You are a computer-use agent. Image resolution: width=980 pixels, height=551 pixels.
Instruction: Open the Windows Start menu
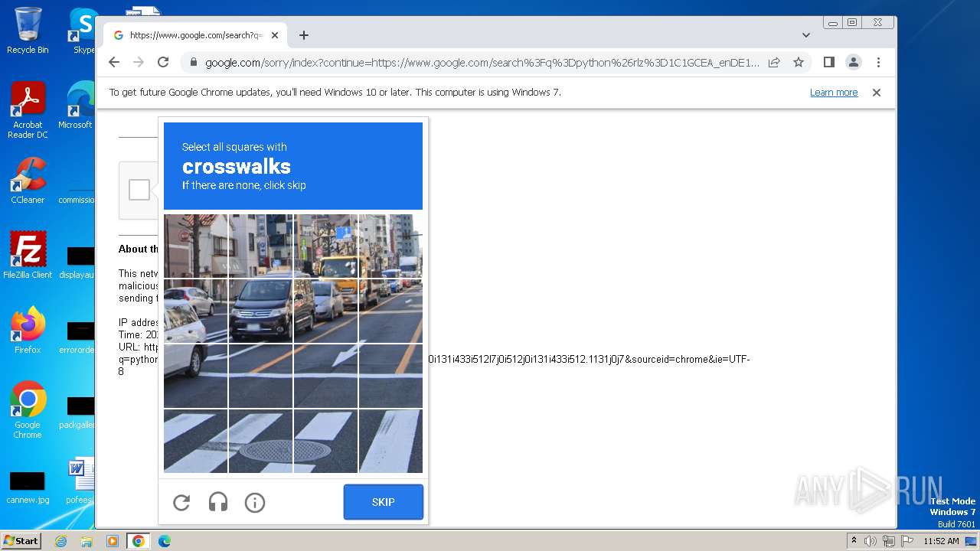(x=21, y=540)
